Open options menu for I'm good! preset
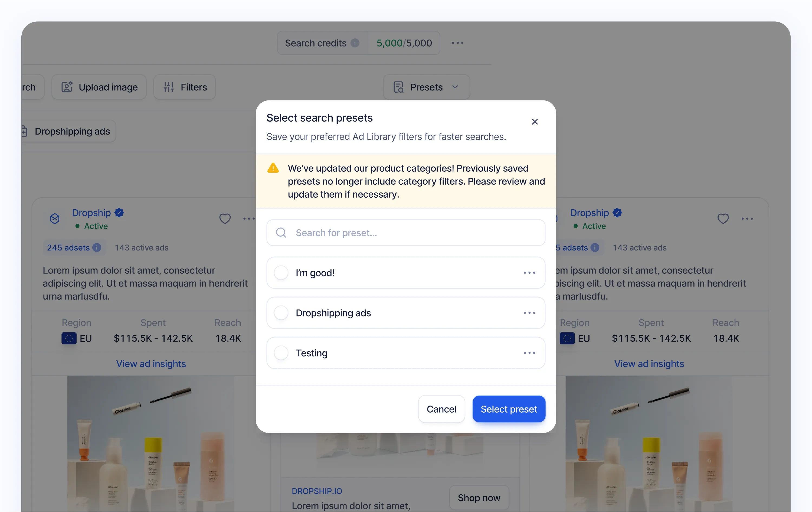 [x=529, y=273]
